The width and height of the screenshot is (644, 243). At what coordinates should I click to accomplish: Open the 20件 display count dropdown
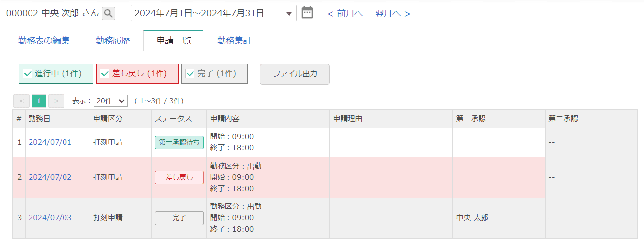(110, 101)
